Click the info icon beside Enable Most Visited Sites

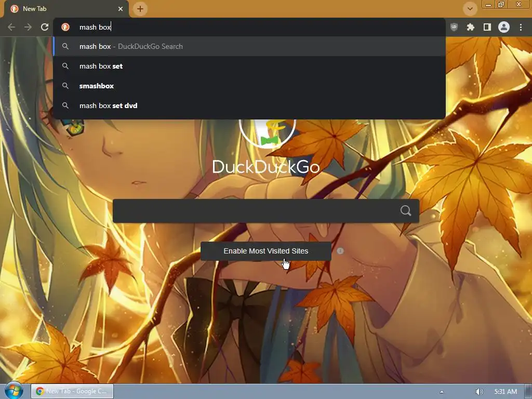tap(340, 251)
